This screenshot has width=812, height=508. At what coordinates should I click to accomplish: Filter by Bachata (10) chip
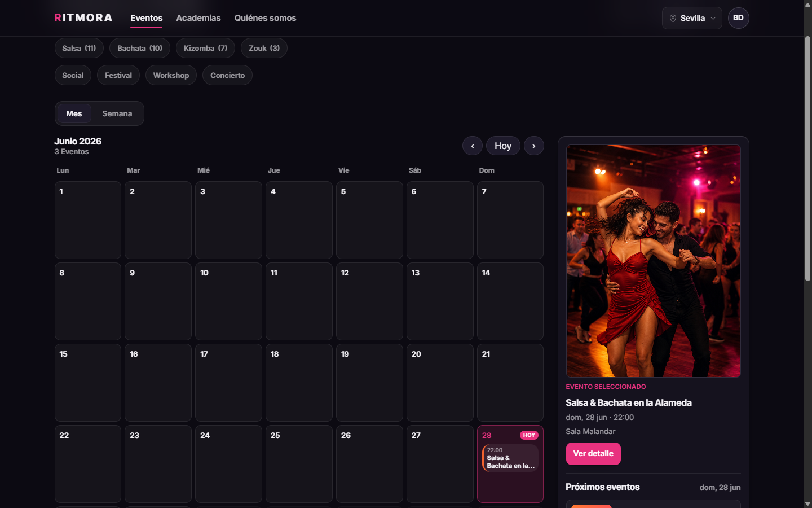click(140, 48)
